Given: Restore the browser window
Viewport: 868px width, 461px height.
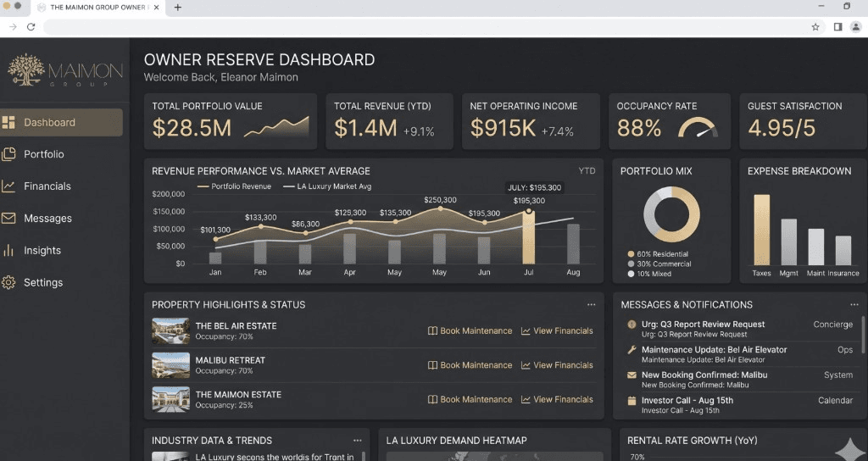Looking at the screenshot, I should click(847, 6).
